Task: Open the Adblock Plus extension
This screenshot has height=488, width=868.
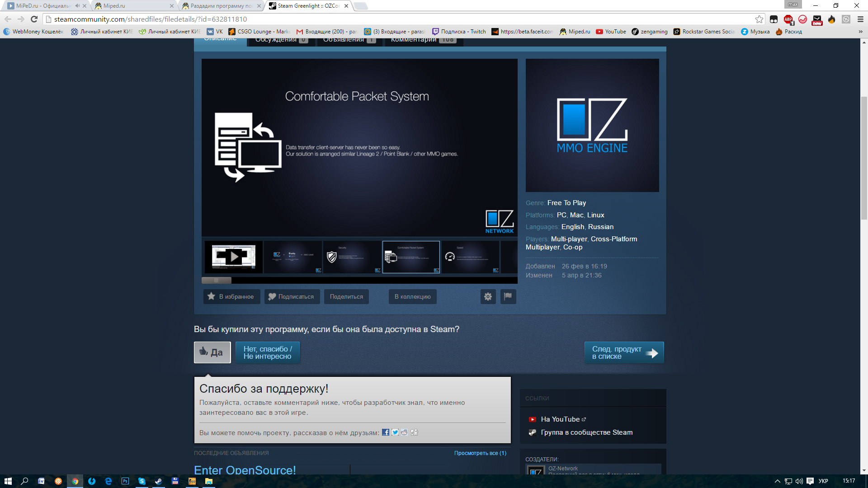Action: 788,19
